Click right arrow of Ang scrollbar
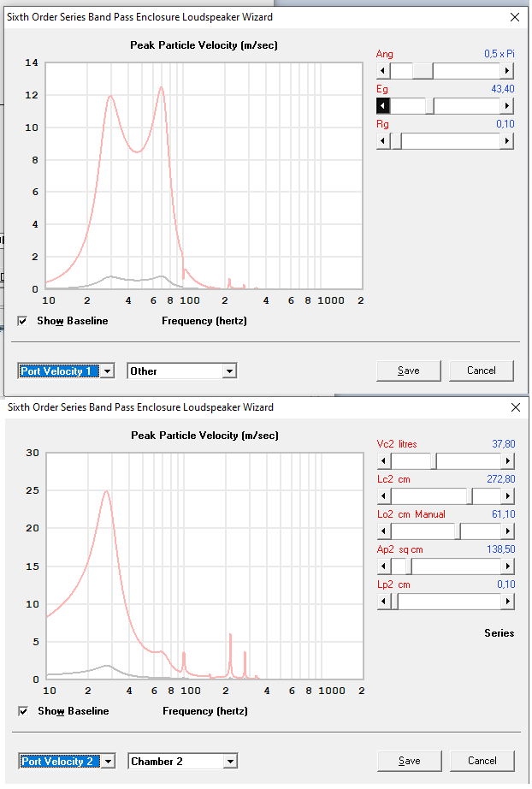This screenshot has height=789, width=532. pyautogui.click(x=507, y=71)
